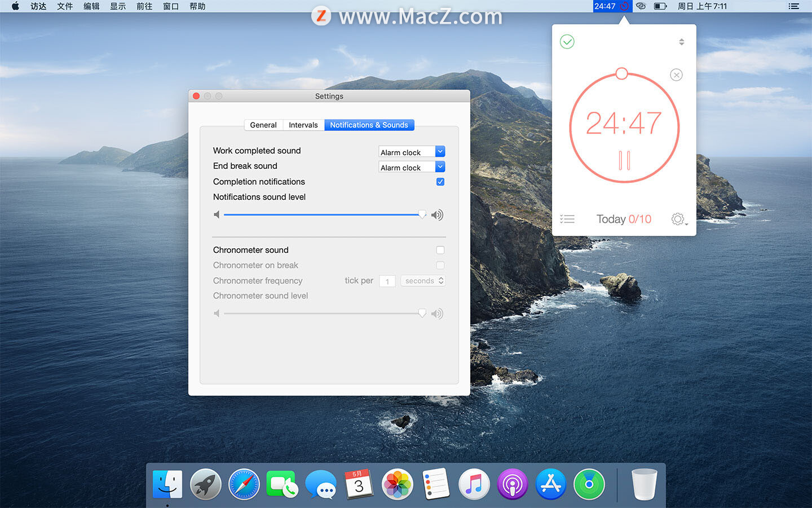Open Notification Center list icon
Image resolution: width=812 pixels, height=508 pixels.
(794, 6)
